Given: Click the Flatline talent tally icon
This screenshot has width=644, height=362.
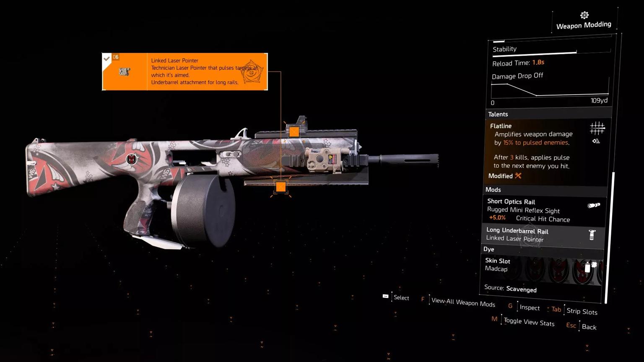Looking at the screenshot, I should [597, 128].
